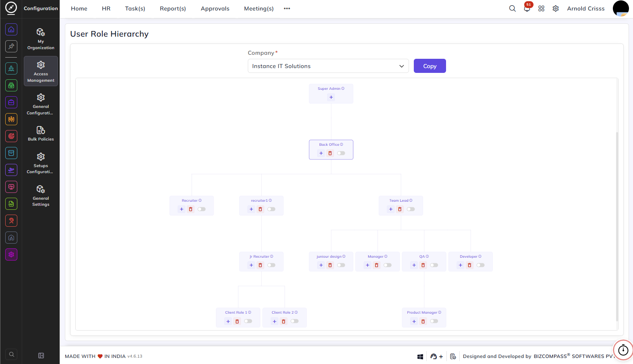Toggle the Manager role switch
Image resolution: width=633 pixels, height=364 pixels.
[x=388, y=265]
